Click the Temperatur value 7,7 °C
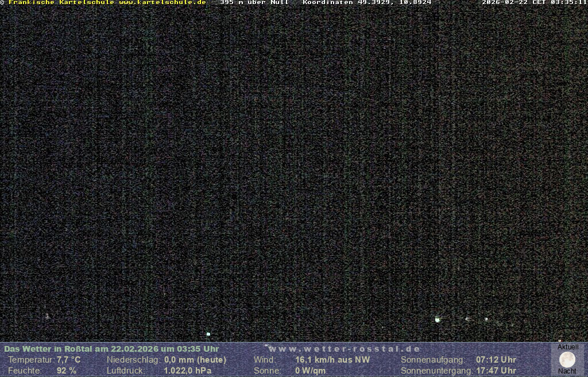The width and height of the screenshot is (588, 377). pos(68,360)
